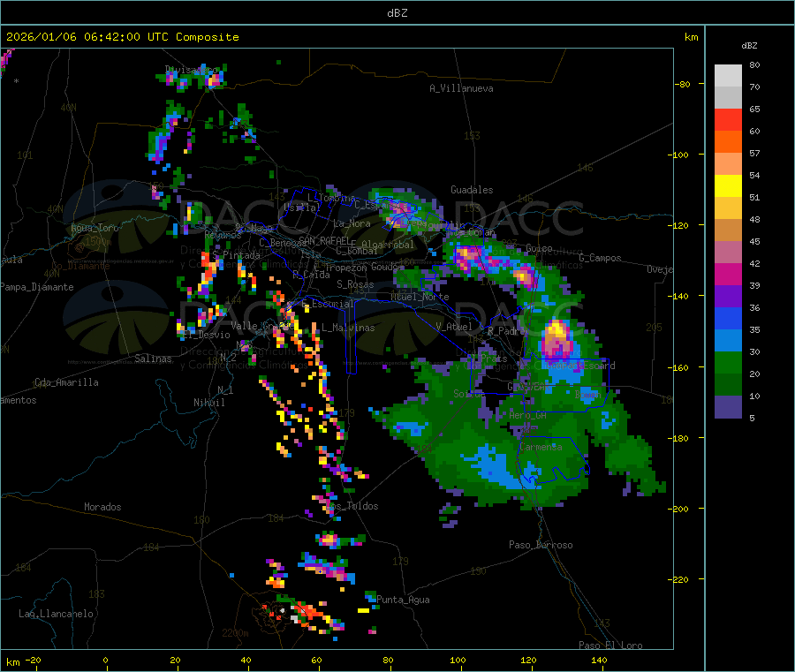Click the 'Co_Diamante' map label

[80, 266]
